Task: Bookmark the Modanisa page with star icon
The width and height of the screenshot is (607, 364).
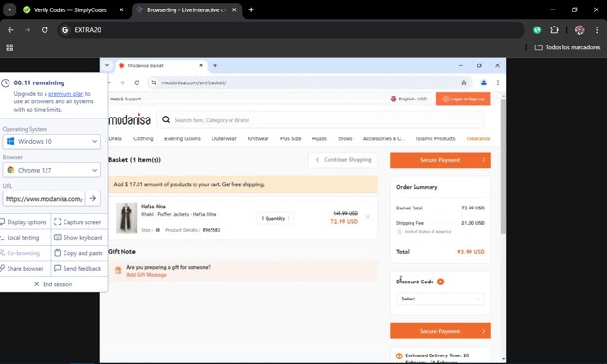Action: (x=464, y=82)
